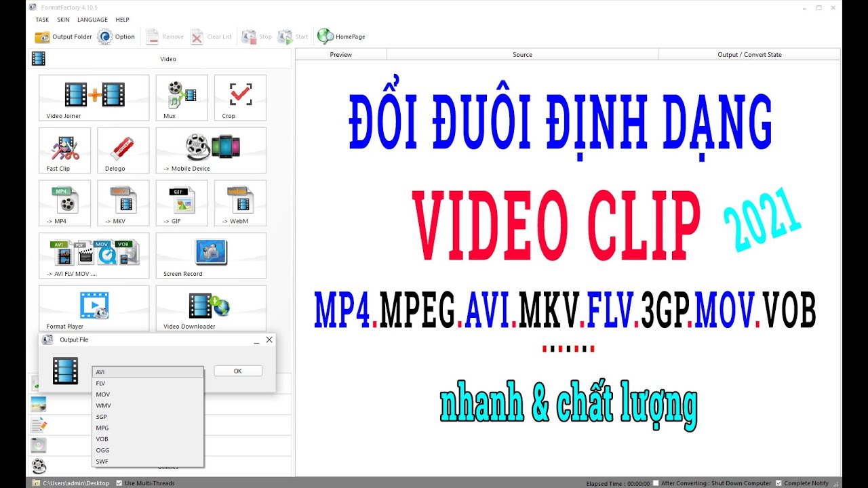Open the Mux tool
868x488 pixels.
182,98
